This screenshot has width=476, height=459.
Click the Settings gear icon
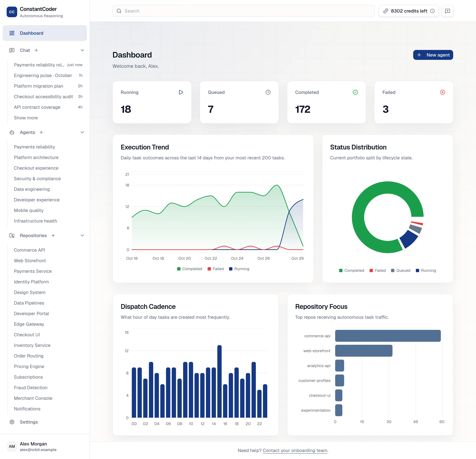(12, 422)
